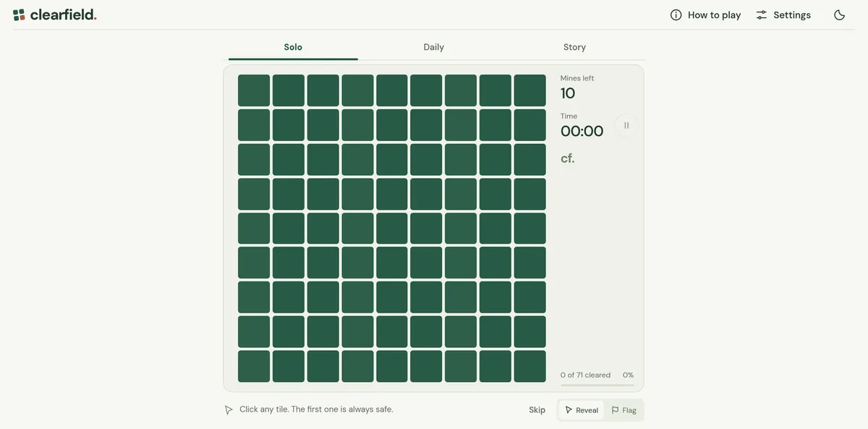Reveal the top-left corner tile

coord(254,90)
